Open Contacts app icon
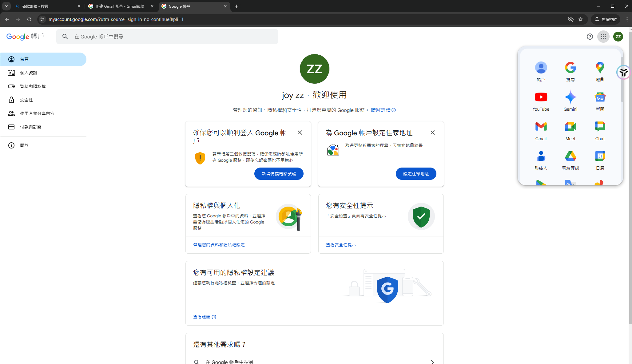Image resolution: width=632 pixels, height=364 pixels. pyautogui.click(x=541, y=160)
